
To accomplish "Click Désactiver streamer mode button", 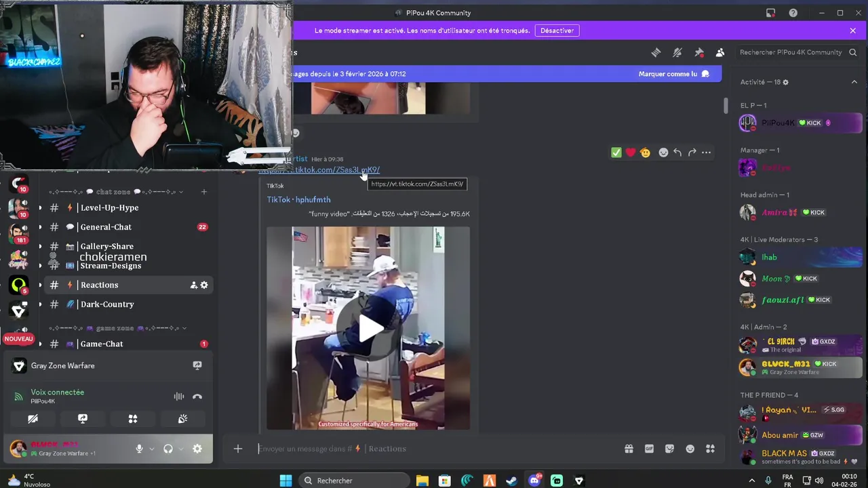I will [x=557, y=30].
